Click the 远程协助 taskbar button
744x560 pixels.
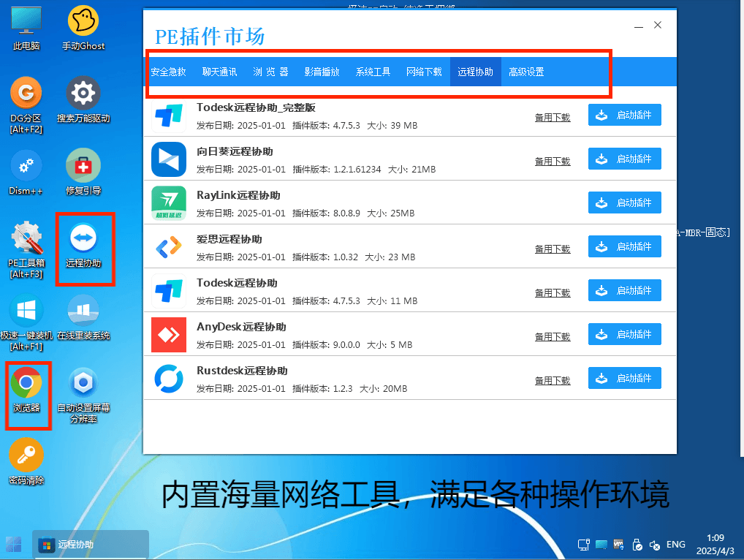91,545
